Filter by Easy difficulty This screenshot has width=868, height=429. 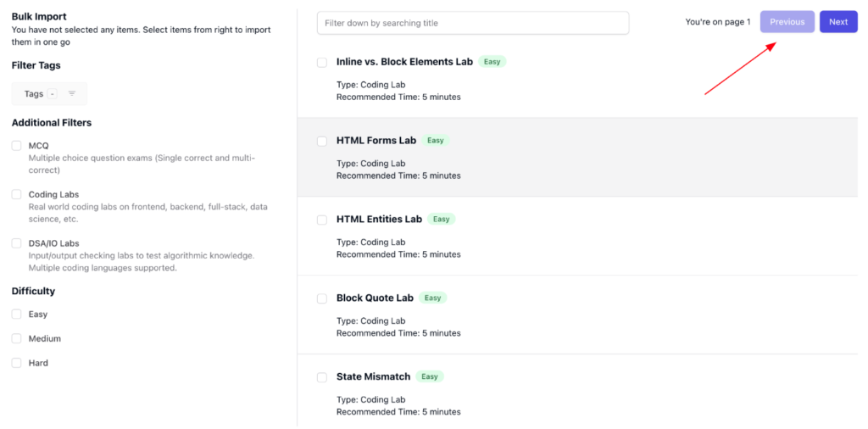coord(17,314)
